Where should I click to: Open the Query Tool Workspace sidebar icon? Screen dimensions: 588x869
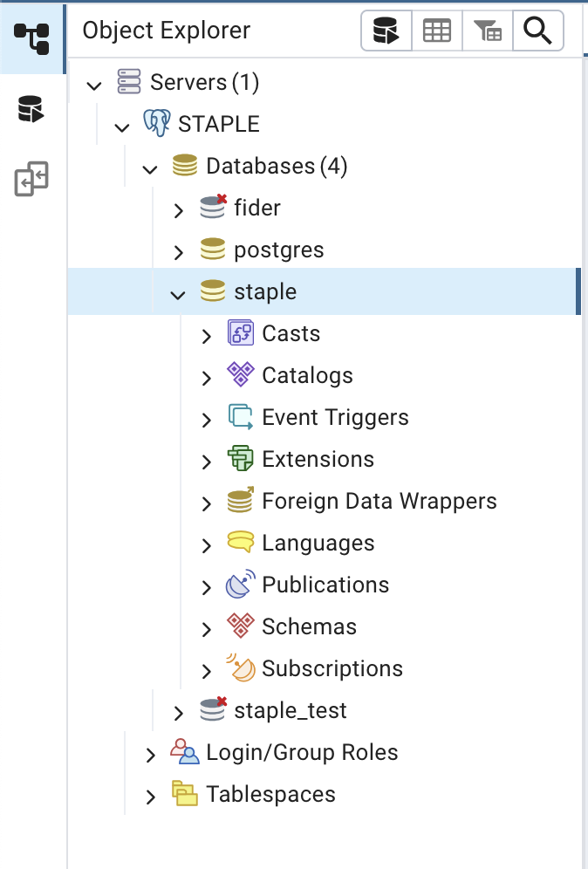coord(31,109)
